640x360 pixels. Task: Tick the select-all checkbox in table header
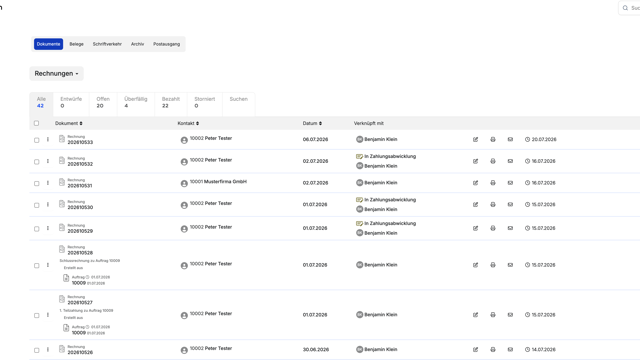[36, 123]
